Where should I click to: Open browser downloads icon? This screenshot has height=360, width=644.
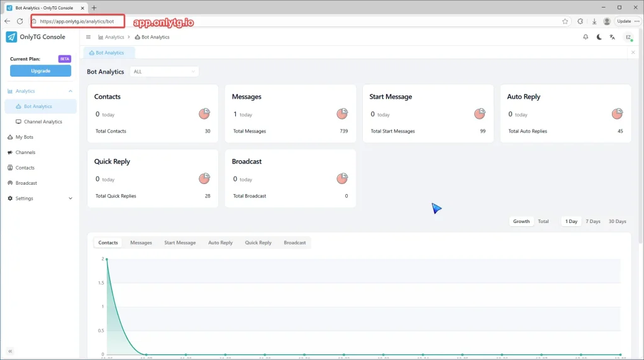(594, 21)
